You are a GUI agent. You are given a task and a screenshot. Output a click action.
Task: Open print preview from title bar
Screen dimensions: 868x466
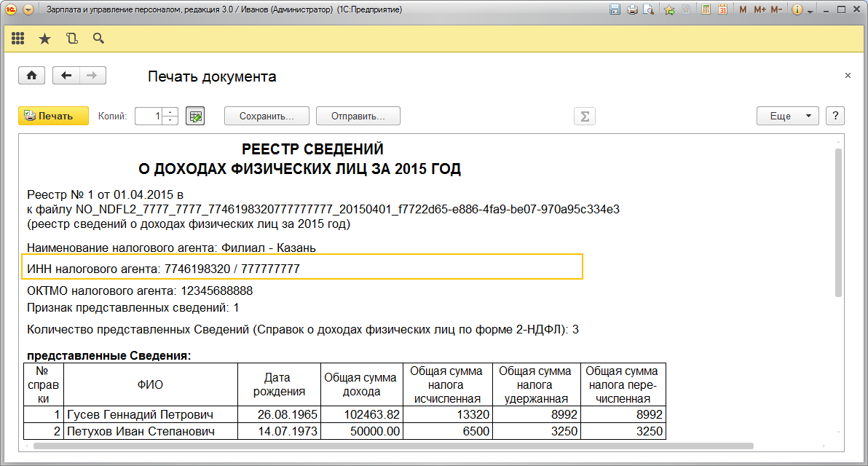click(x=649, y=9)
